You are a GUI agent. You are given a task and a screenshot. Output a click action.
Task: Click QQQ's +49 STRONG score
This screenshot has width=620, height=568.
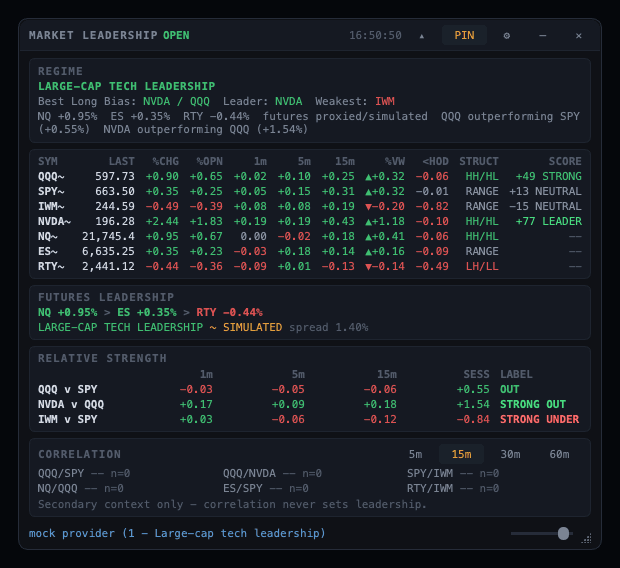tap(548, 176)
